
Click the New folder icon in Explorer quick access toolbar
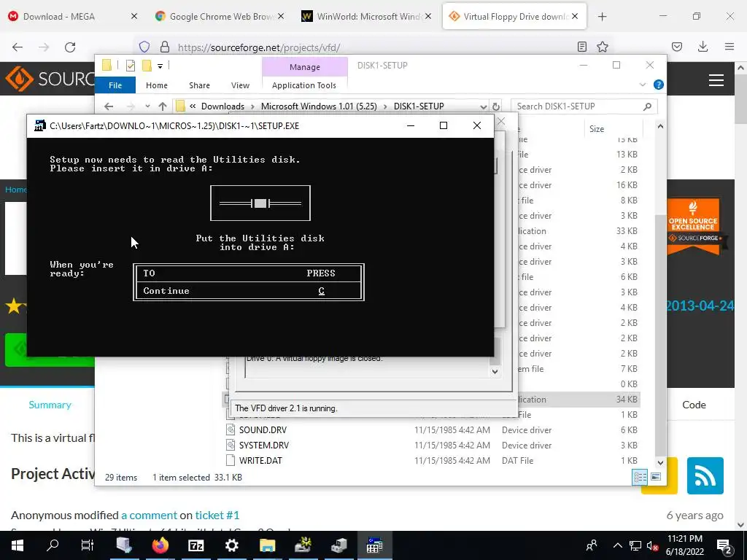coord(147,65)
